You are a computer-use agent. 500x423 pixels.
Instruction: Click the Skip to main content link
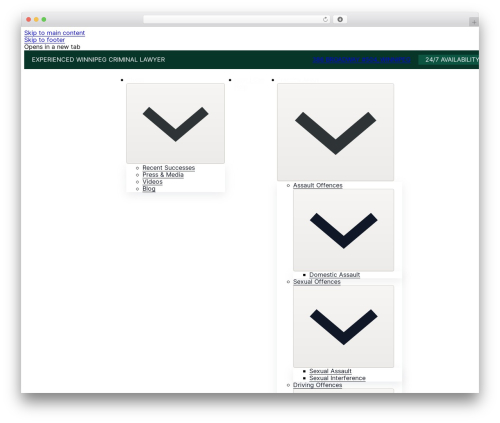[54, 33]
